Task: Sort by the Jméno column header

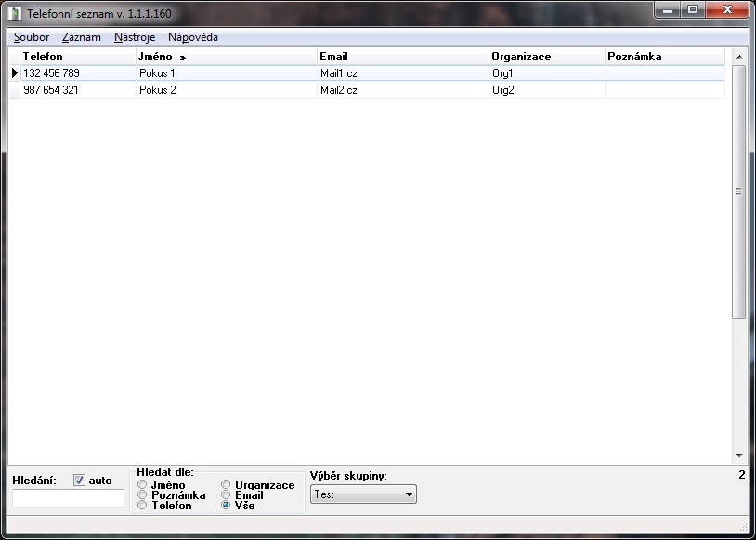Action: [226, 57]
